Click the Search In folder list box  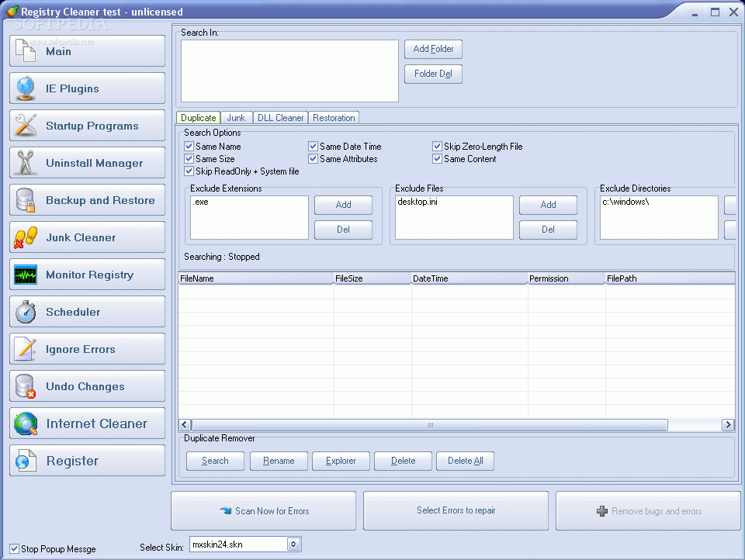click(x=289, y=71)
